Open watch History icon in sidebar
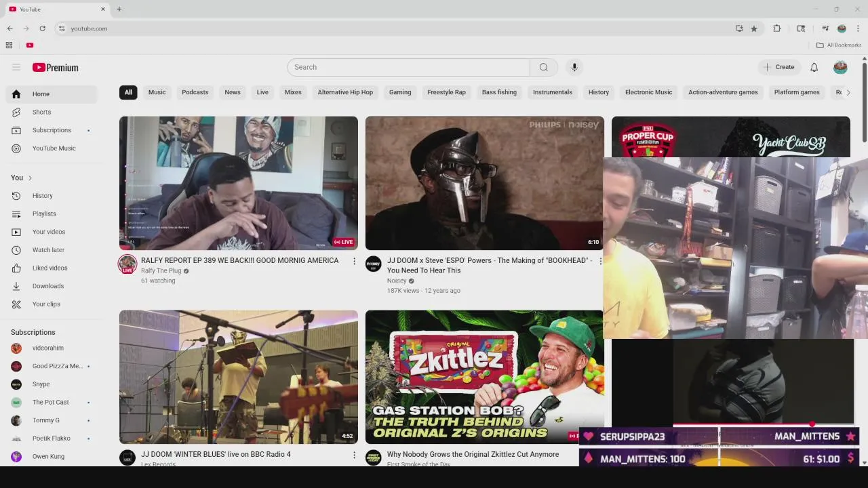The height and width of the screenshot is (488, 868). pyautogui.click(x=16, y=196)
